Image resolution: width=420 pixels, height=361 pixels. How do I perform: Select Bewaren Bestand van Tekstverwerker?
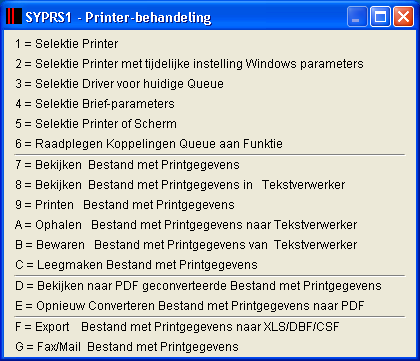pyautogui.click(x=186, y=245)
